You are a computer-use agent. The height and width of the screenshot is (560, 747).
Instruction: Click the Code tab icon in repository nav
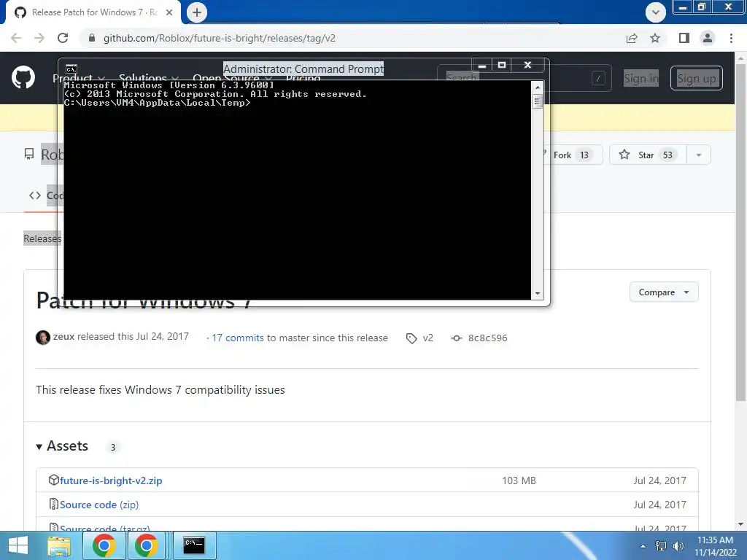point(35,195)
